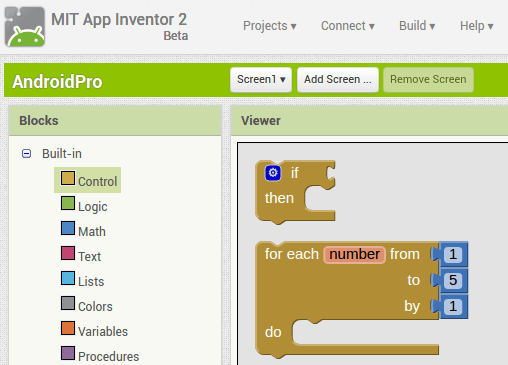Select the Text category pink icon
Viewport: 508px width, 365px height.
click(x=68, y=253)
